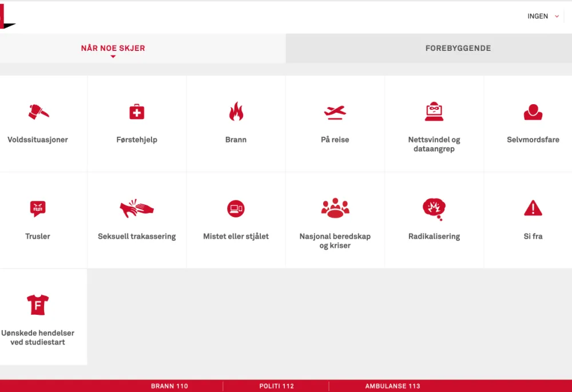Viewport: 572px width, 392px height.
Task: Click the Trusler label
Action: pos(38,236)
